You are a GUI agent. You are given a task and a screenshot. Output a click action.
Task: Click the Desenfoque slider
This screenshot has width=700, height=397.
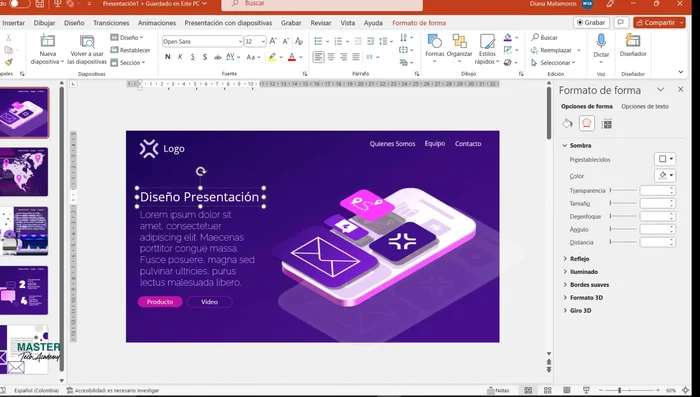click(623, 216)
